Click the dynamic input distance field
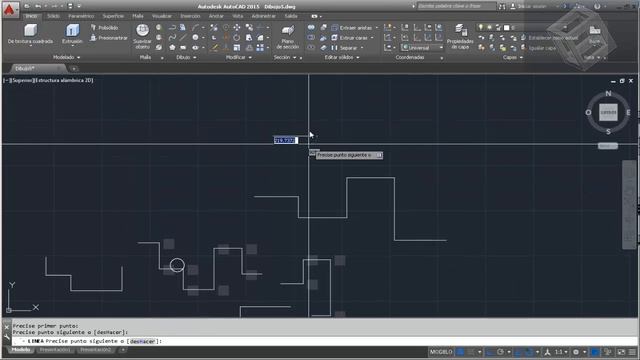Screen dimensions: 640x360 click(286, 140)
